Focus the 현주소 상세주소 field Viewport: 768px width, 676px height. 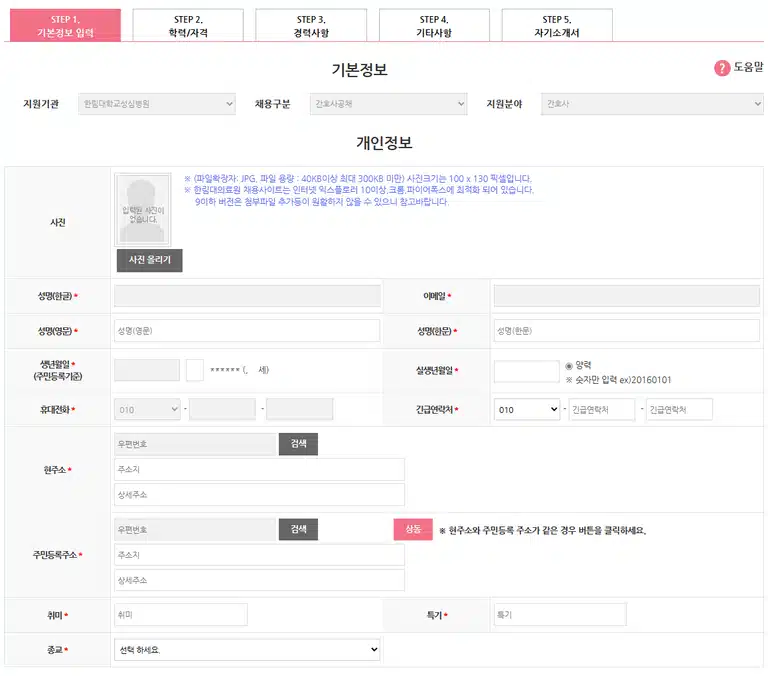pos(260,495)
